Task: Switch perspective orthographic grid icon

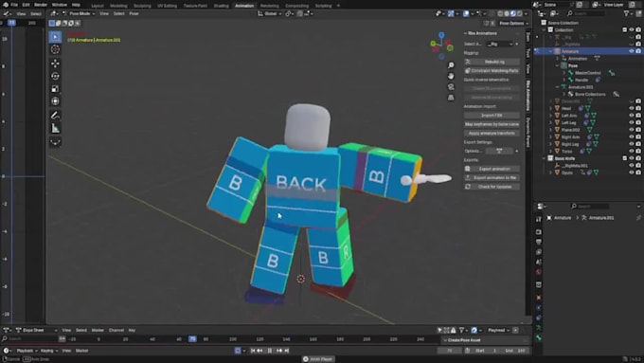Action: point(451,98)
